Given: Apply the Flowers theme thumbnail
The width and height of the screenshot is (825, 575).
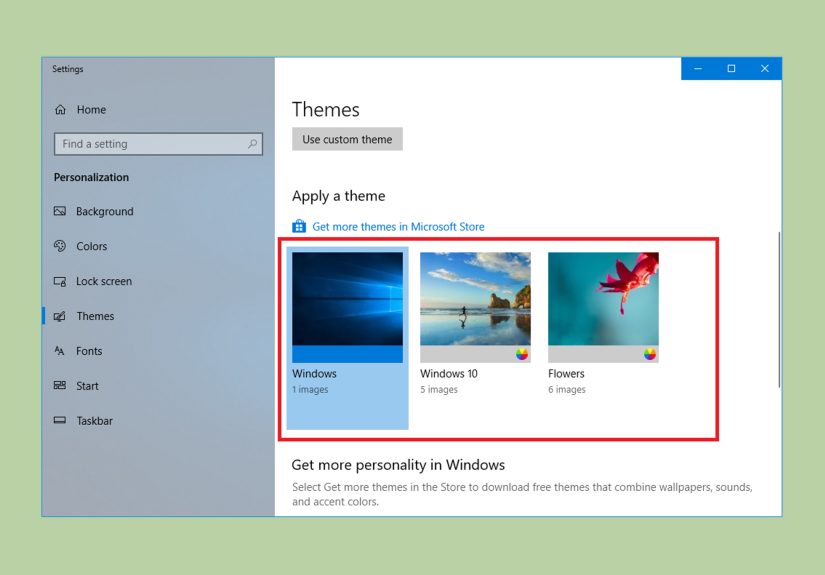Looking at the screenshot, I should tap(603, 307).
